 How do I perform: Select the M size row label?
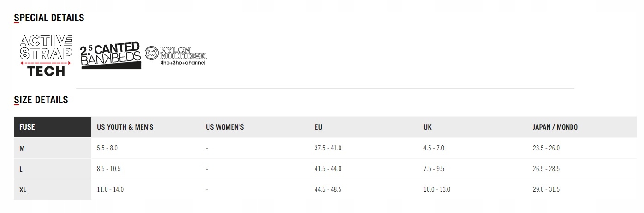22,148
